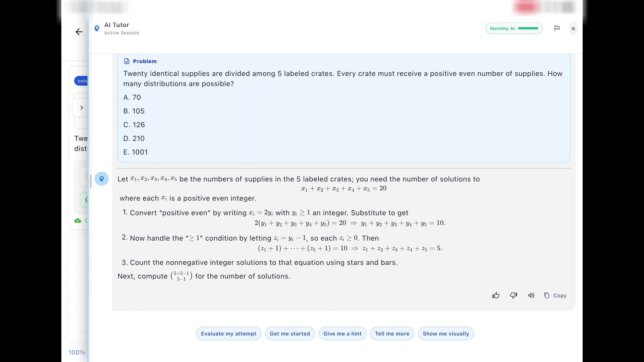Flag this tutor session
Viewport: 644px width, 362px height.
pos(557,28)
